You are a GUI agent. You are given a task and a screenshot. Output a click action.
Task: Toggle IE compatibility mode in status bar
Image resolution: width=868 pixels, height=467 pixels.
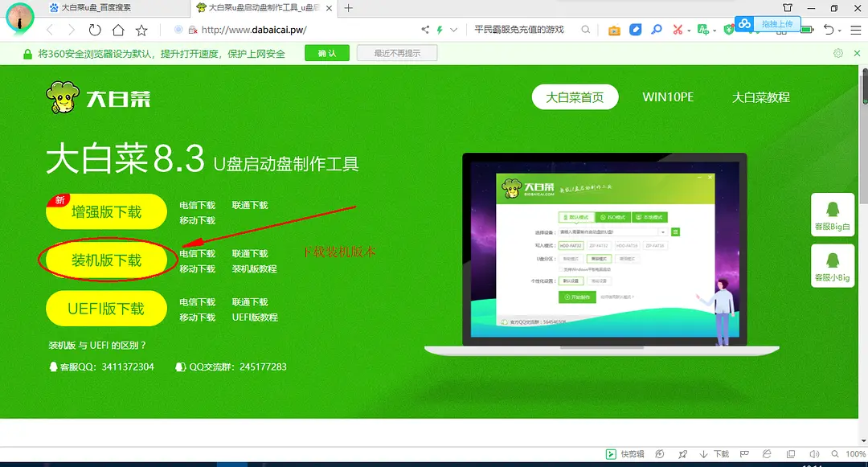766,454
